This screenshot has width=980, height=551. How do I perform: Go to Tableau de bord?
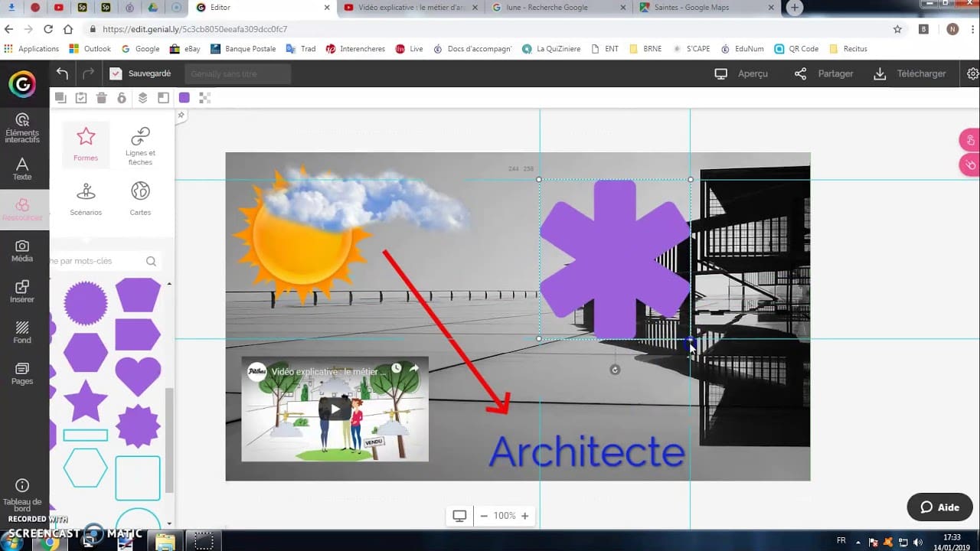(x=22, y=495)
